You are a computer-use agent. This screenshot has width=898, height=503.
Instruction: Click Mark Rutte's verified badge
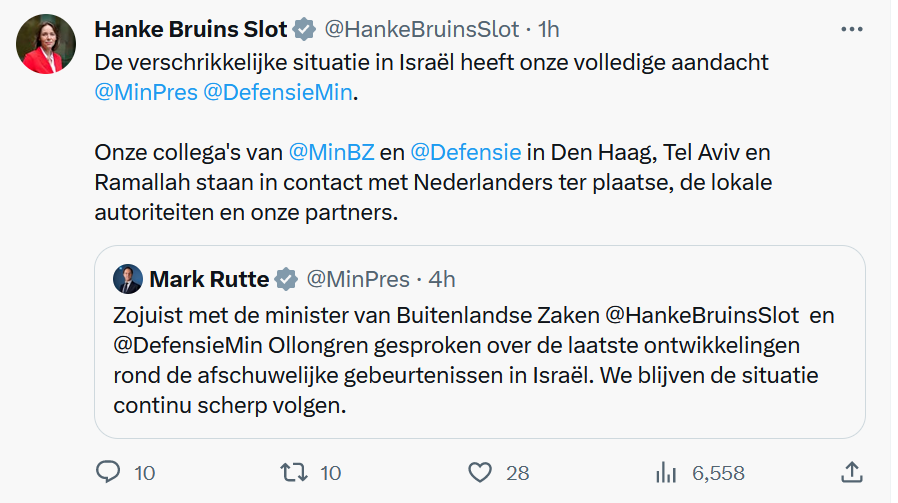click(286, 277)
